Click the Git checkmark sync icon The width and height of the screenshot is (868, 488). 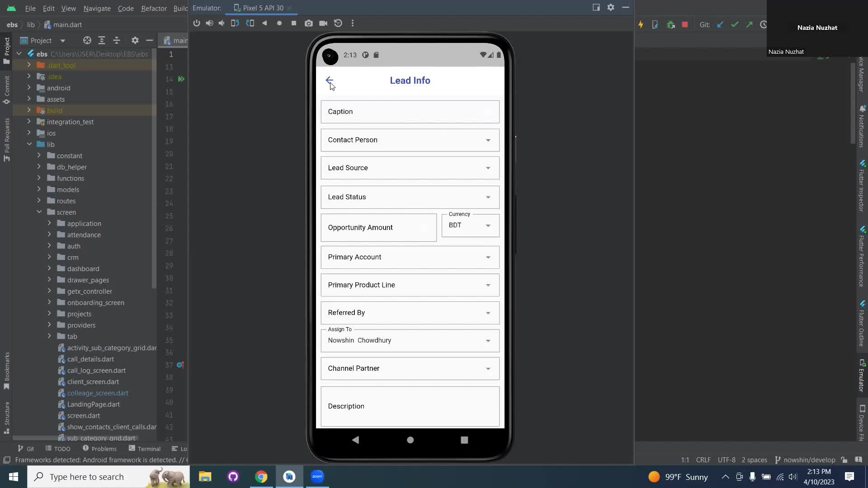pos(736,24)
